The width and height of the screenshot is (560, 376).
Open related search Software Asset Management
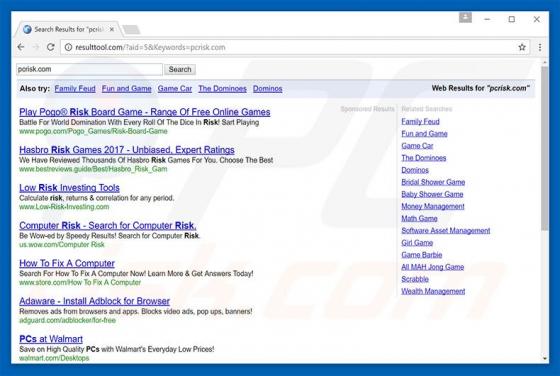point(446,231)
